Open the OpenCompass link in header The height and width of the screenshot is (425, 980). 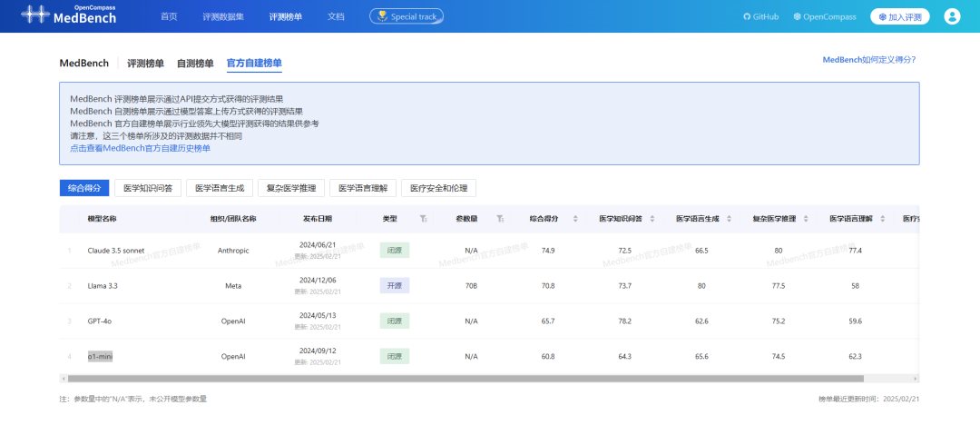[x=824, y=17]
